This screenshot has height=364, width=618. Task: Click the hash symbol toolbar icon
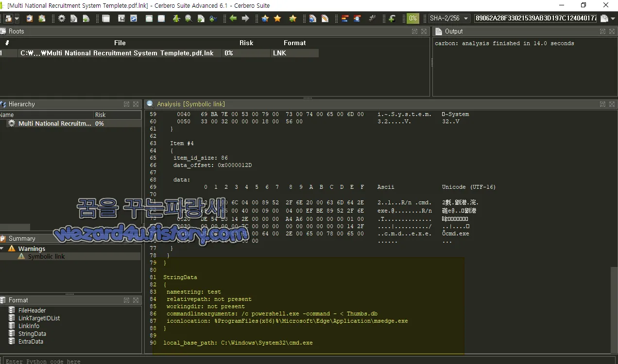[x=373, y=18]
